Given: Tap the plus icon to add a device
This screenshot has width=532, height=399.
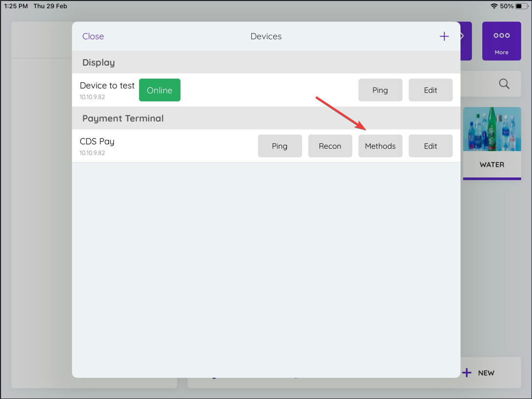Looking at the screenshot, I should (x=444, y=36).
